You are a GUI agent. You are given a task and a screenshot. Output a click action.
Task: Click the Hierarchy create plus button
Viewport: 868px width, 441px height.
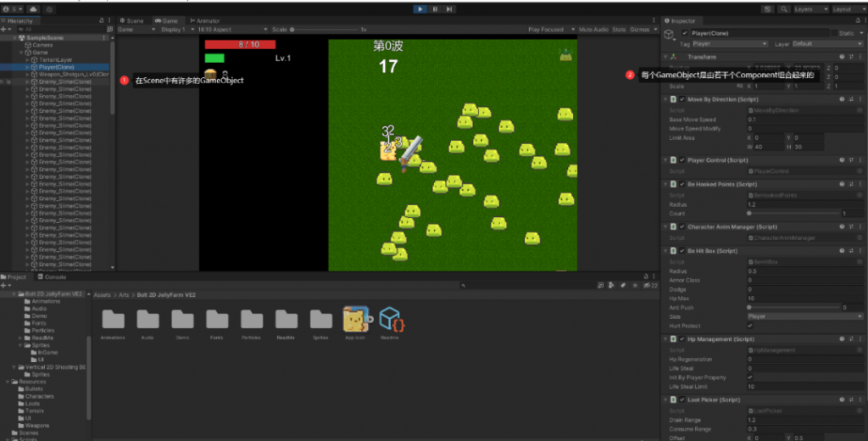(x=4, y=30)
